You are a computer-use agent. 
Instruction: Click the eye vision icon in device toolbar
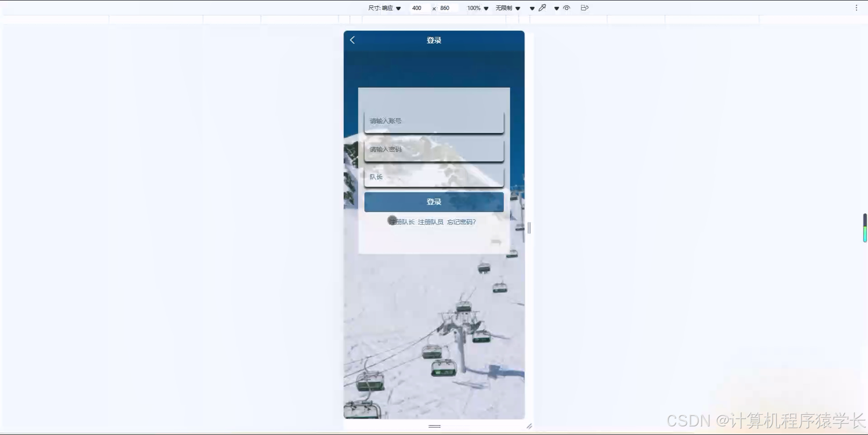tap(566, 8)
